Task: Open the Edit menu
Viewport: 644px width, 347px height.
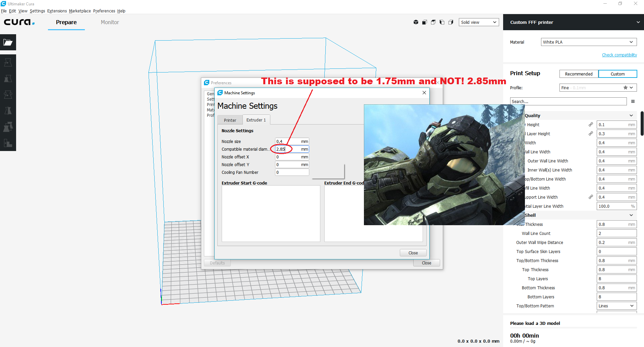Action: (x=12, y=11)
